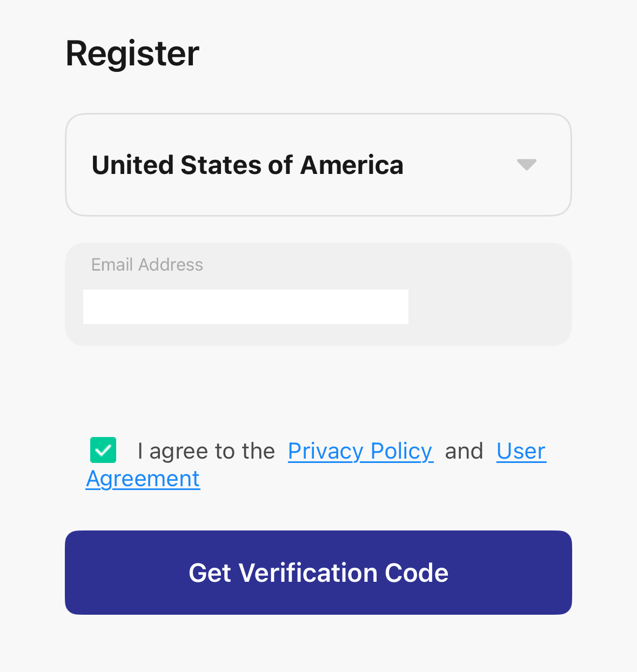Click the country field's caret arrow
This screenshot has height=672, width=637.
[526, 165]
